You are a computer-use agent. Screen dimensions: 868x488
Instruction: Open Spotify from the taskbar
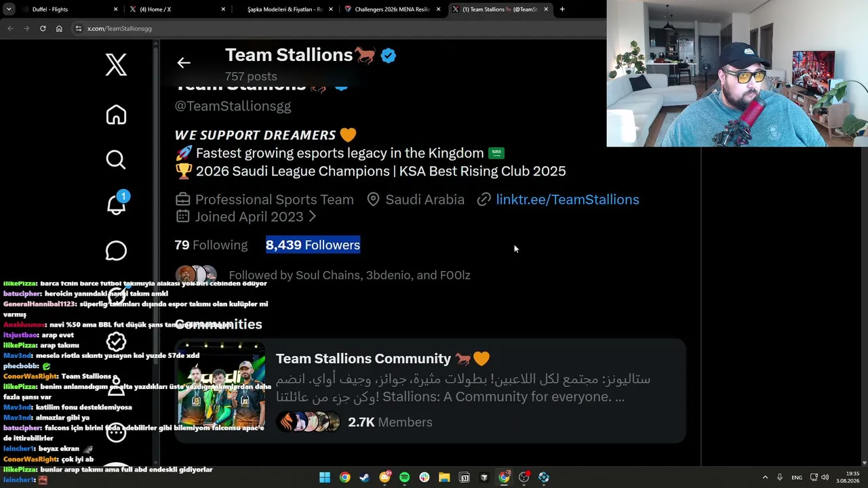(x=405, y=478)
